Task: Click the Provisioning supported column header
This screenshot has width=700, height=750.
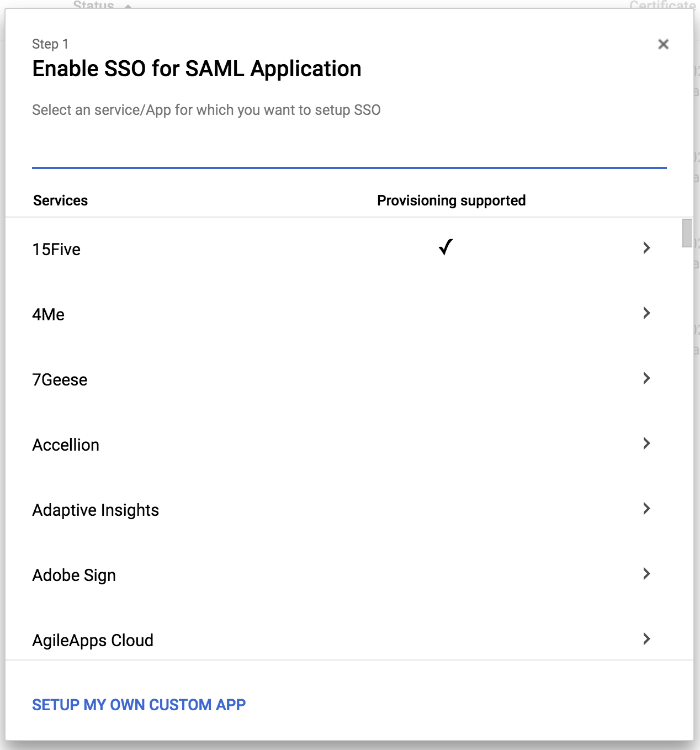Action: click(451, 200)
